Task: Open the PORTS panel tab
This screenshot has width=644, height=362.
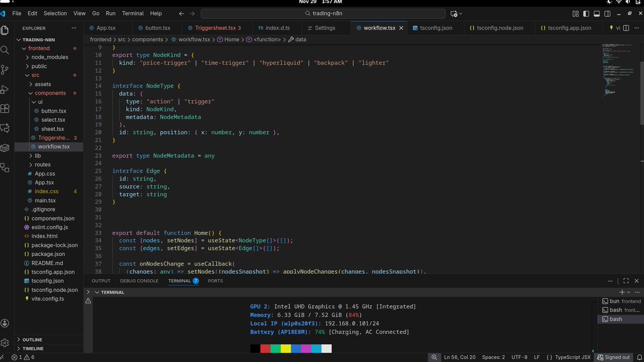Action: coord(215,280)
